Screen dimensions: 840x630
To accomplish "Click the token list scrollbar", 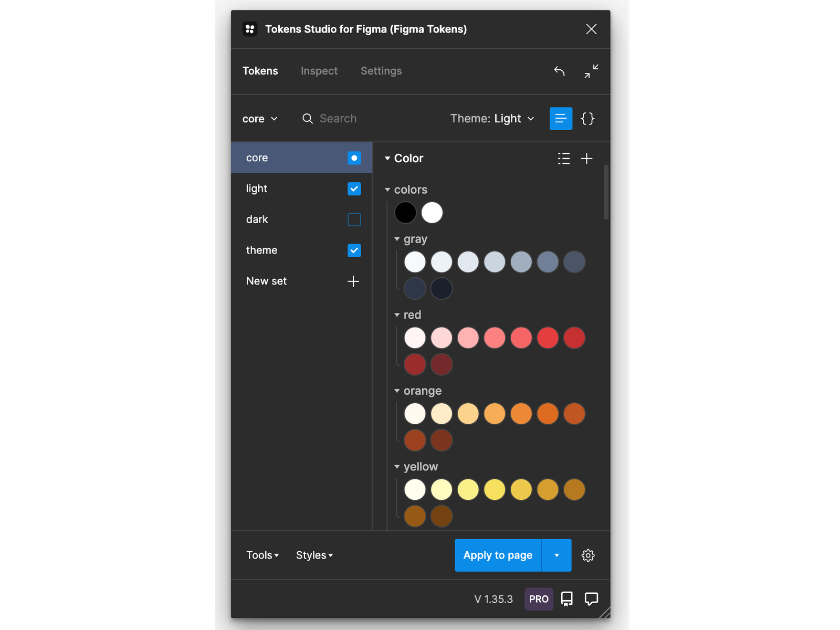I will [606, 192].
